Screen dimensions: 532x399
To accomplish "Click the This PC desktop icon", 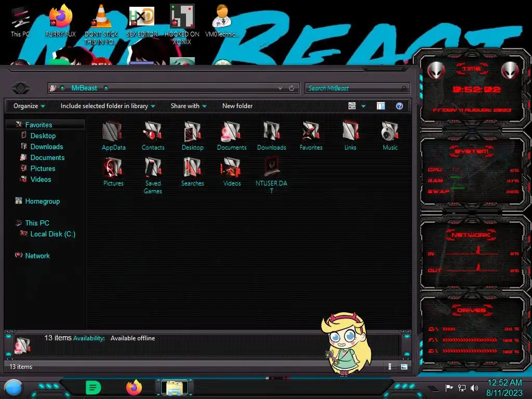I will pyautogui.click(x=20, y=21).
